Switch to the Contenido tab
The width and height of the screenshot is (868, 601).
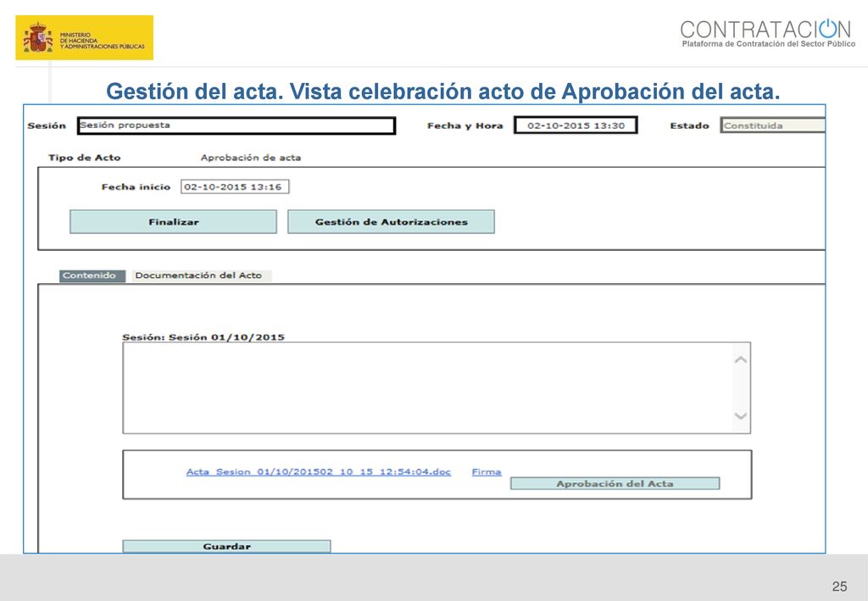[92, 275]
